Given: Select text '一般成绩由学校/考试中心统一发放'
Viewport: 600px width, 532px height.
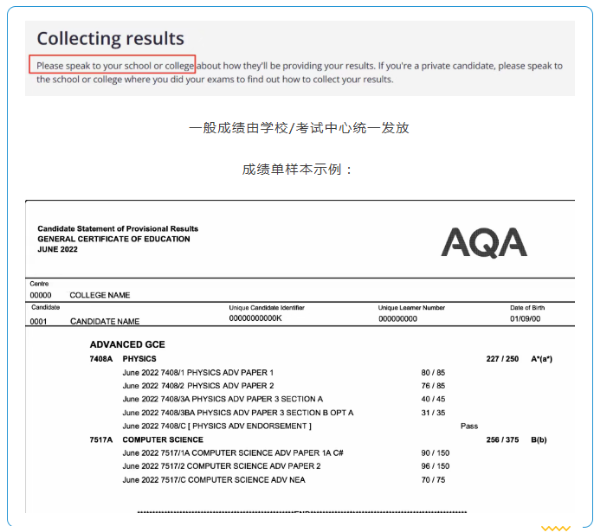Looking at the screenshot, I should click(299, 128).
